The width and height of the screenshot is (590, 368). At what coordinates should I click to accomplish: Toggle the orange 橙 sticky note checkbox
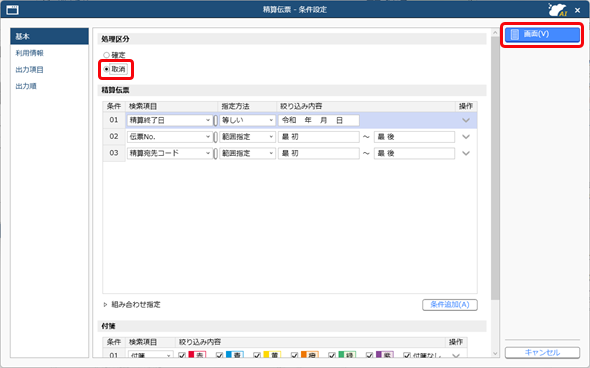click(294, 355)
